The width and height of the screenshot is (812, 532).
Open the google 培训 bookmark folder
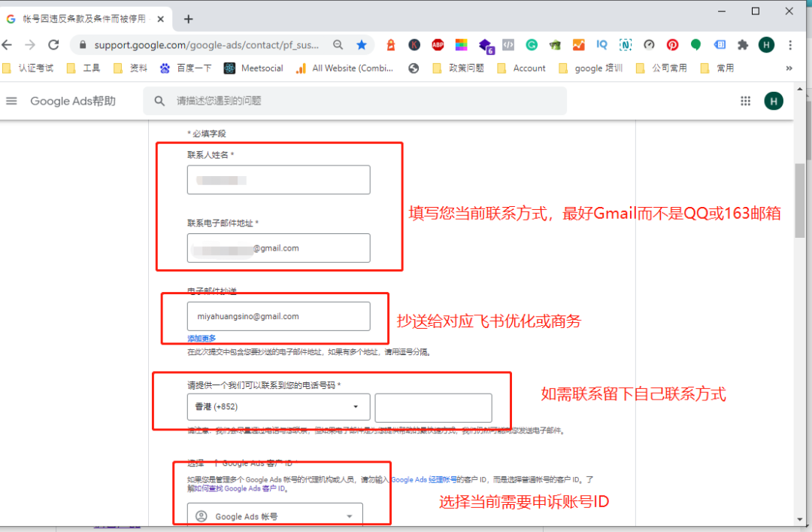(590, 68)
